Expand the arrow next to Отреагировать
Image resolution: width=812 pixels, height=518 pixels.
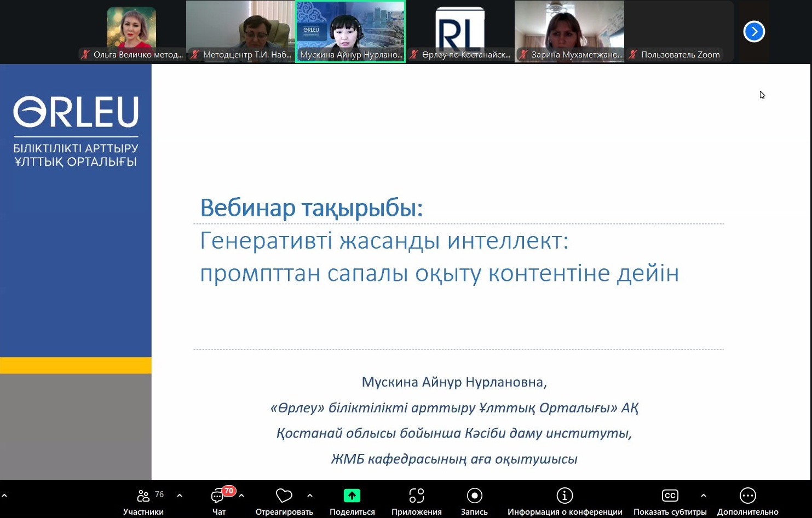point(310,496)
